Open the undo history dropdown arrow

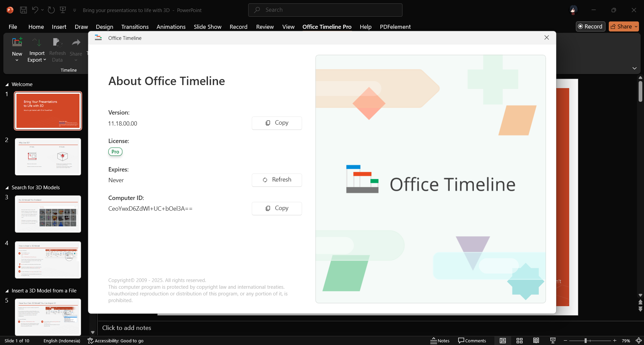click(42, 10)
